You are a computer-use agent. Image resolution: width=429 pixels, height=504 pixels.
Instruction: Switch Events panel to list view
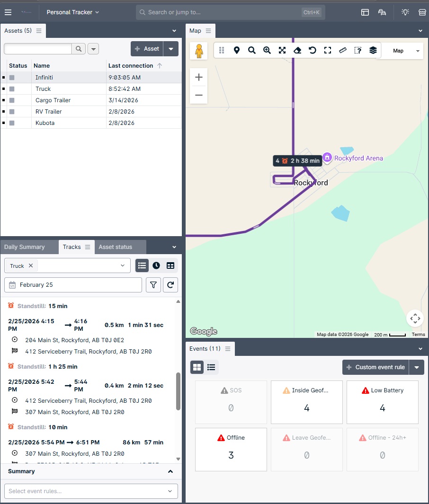pos(211,367)
